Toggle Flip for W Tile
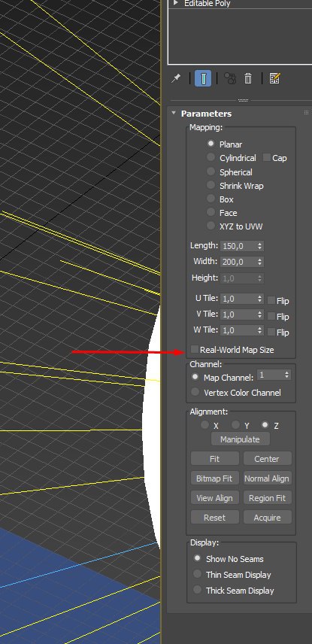Viewport: 312px width, 644px height. click(x=271, y=332)
